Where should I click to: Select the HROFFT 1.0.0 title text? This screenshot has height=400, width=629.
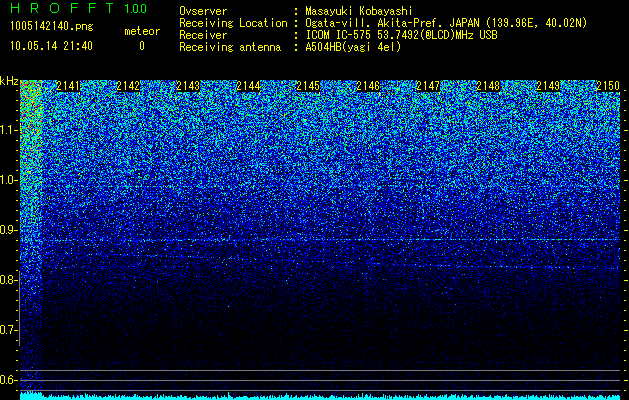(x=79, y=8)
